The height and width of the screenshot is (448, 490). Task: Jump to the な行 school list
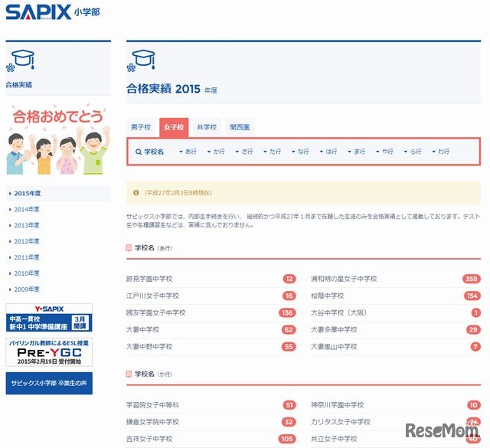click(x=300, y=152)
